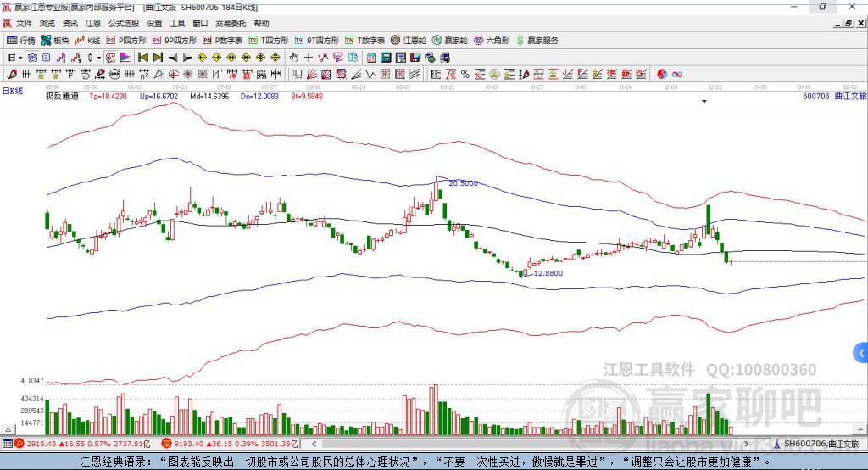Viewport: 868px width, 470px height.
Task: Open the 帮助 menu
Action: tap(261, 23)
